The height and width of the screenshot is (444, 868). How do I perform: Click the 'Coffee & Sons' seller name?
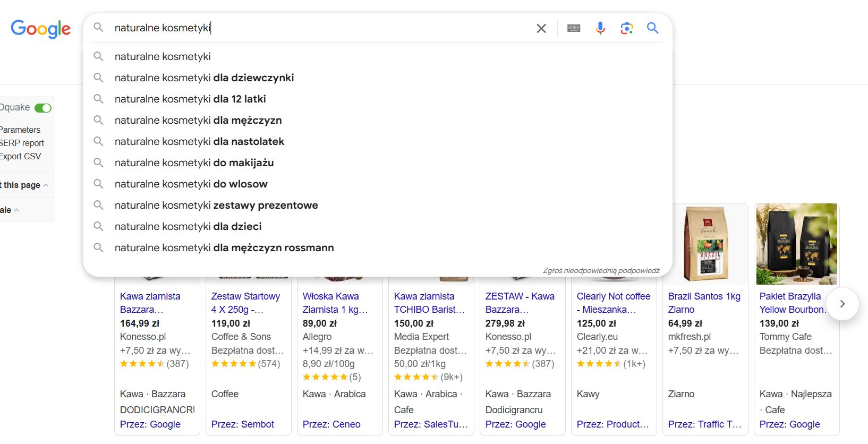coord(241,337)
